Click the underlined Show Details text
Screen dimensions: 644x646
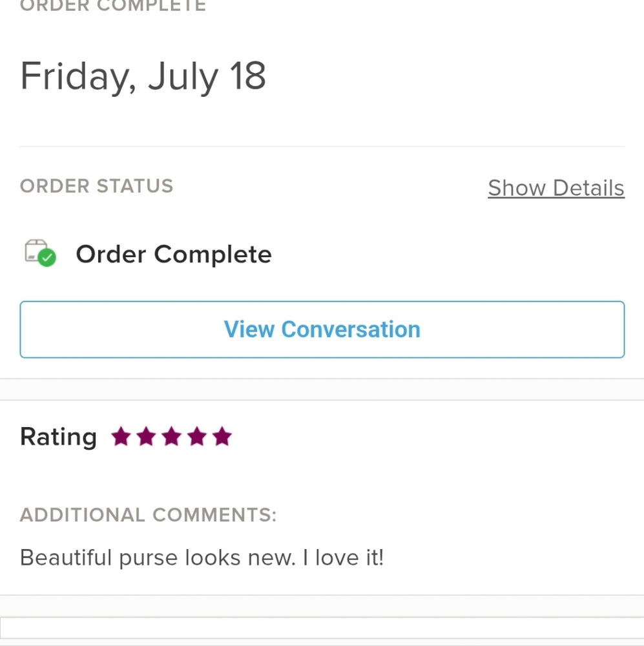[x=556, y=188]
